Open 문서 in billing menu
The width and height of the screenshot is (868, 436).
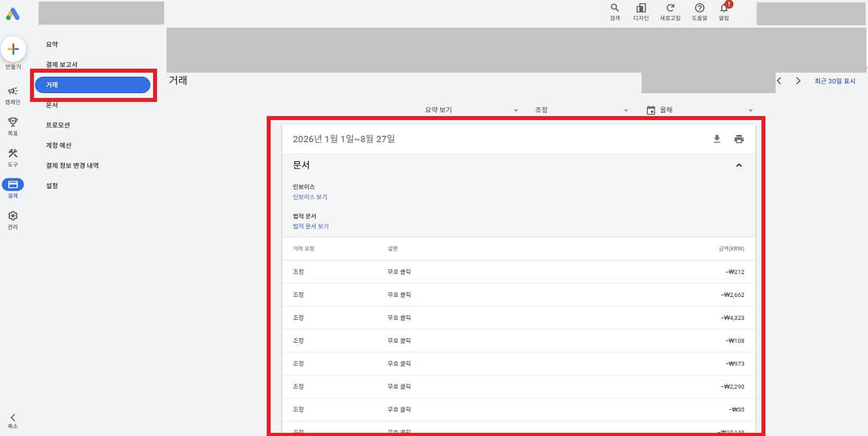(x=51, y=105)
